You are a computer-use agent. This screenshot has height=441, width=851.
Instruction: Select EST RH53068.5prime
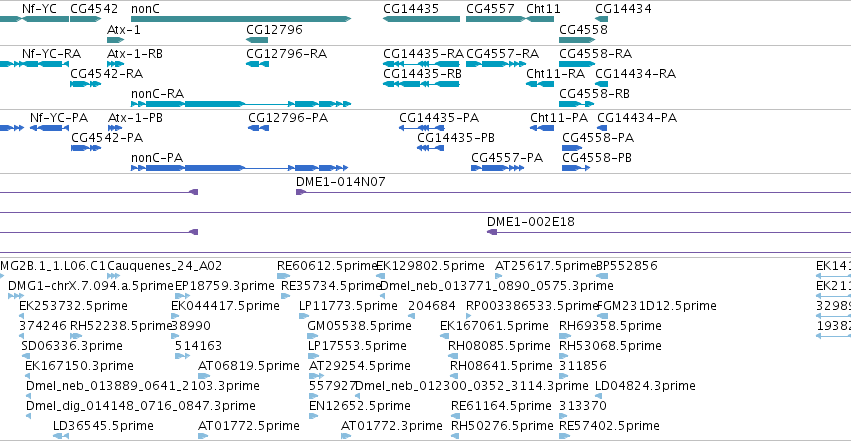click(x=565, y=356)
